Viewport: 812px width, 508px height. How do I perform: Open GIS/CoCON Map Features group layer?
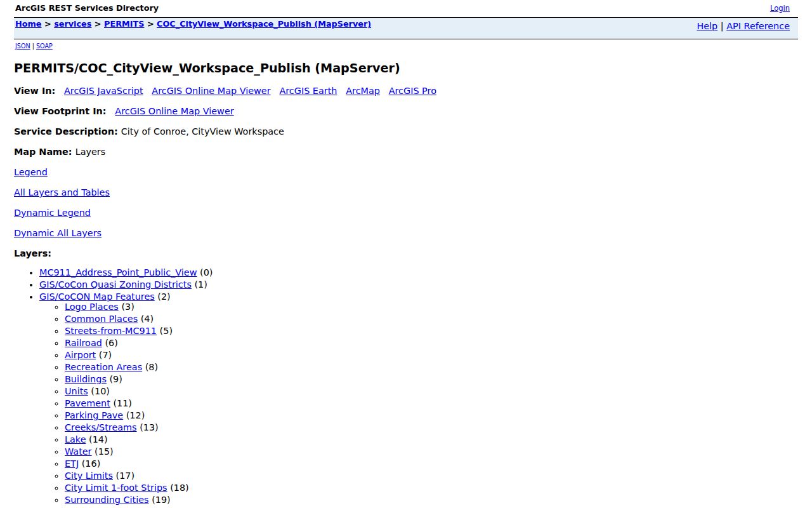pos(97,297)
